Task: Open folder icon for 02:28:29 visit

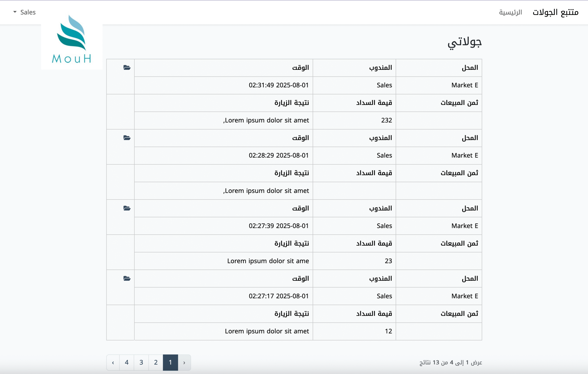Action: pyautogui.click(x=127, y=138)
